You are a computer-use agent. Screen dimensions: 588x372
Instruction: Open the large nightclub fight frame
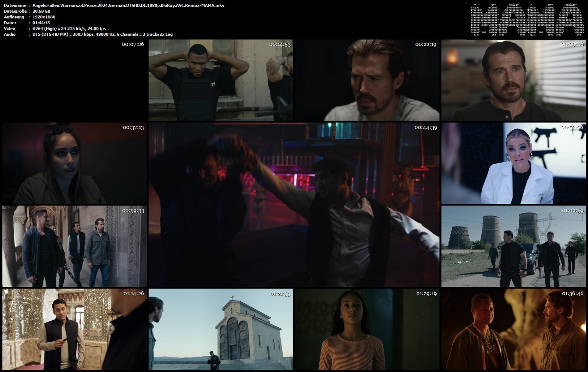pyautogui.click(x=294, y=204)
